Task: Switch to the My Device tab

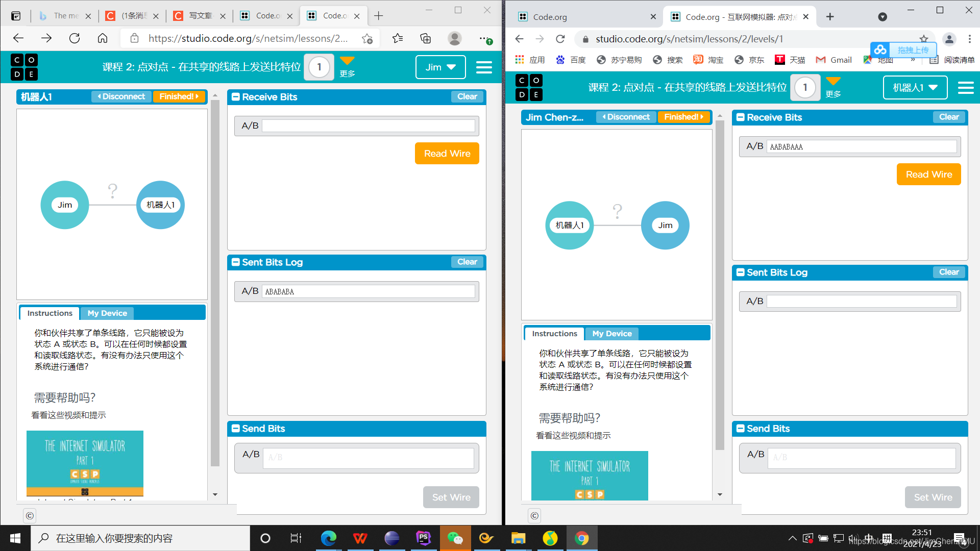Action: coord(107,313)
